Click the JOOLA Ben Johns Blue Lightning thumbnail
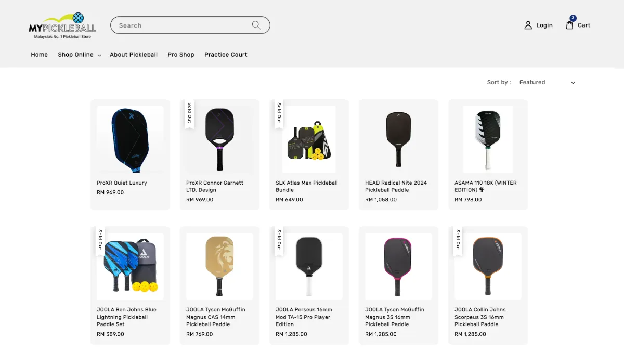Viewport: 624px width, 364px height. (130, 266)
